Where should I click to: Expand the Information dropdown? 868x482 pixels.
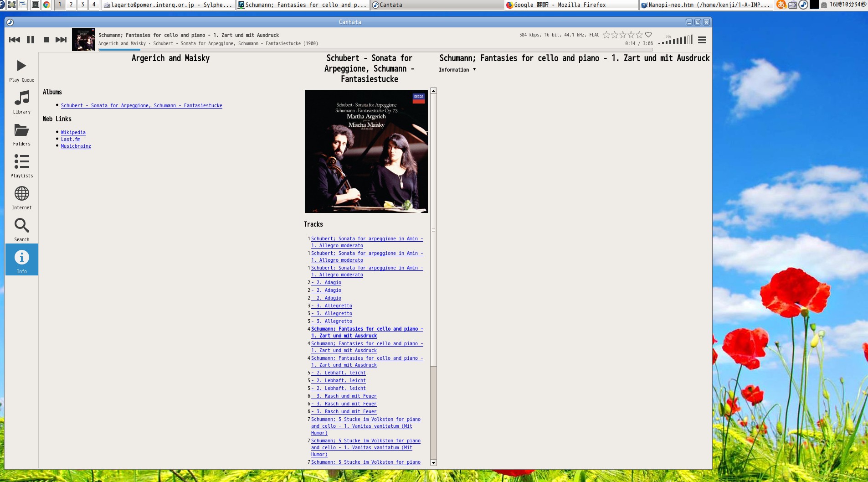457,70
